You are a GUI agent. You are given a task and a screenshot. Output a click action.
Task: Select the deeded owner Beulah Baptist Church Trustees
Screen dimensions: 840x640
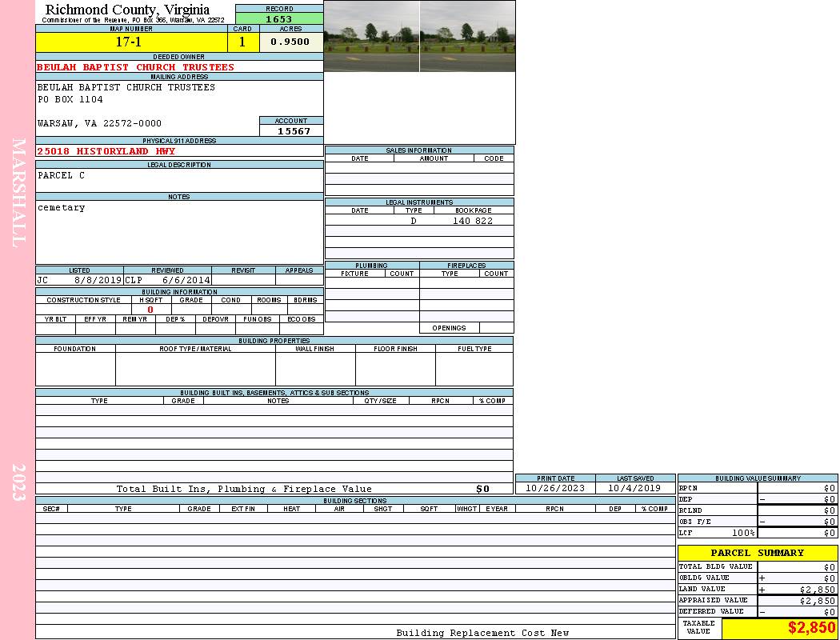136,67
